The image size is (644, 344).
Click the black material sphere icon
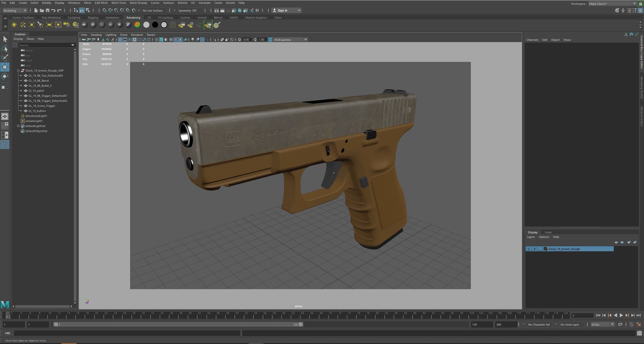tap(155, 25)
